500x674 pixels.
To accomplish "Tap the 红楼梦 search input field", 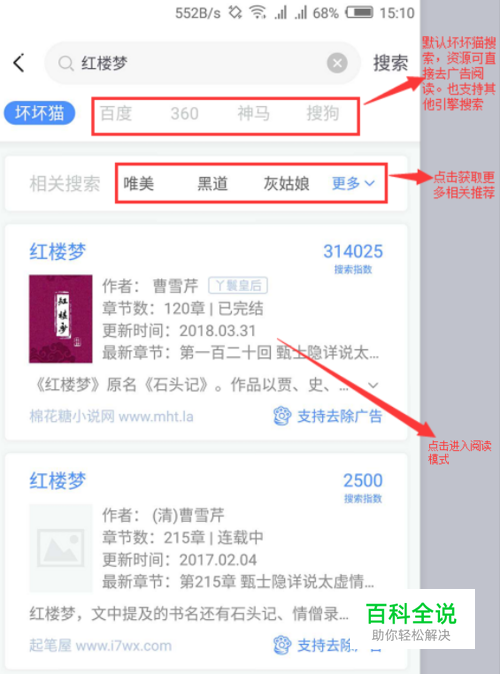I will (x=202, y=63).
